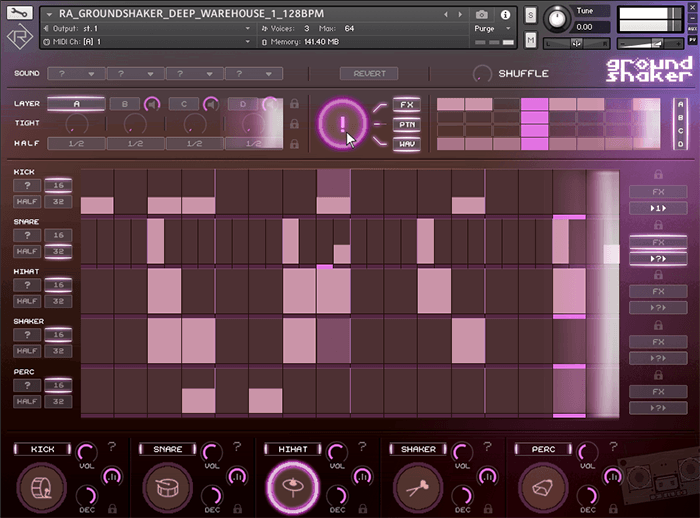Select the kick drum instrument icon
700x518 pixels.
[x=42, y=487]
